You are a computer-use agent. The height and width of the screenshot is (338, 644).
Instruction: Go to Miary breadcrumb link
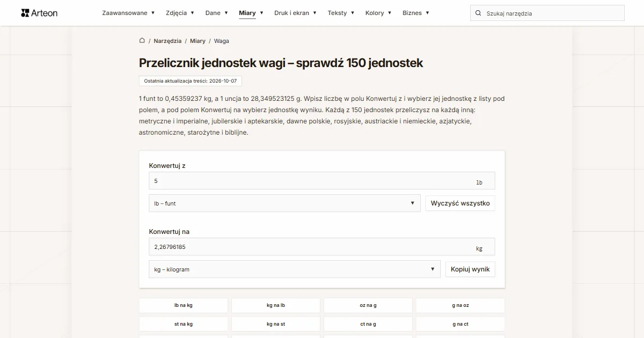197,41
